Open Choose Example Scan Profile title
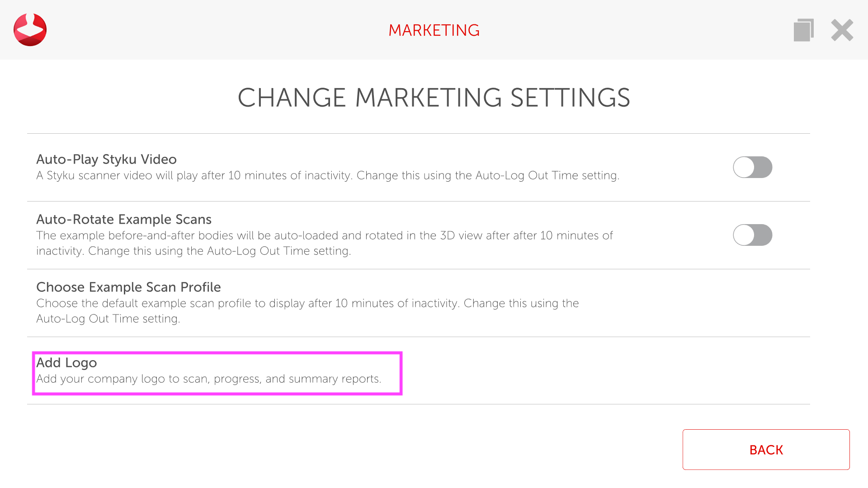868x488 pixels. pyautogui.click(x=128, y=287)
